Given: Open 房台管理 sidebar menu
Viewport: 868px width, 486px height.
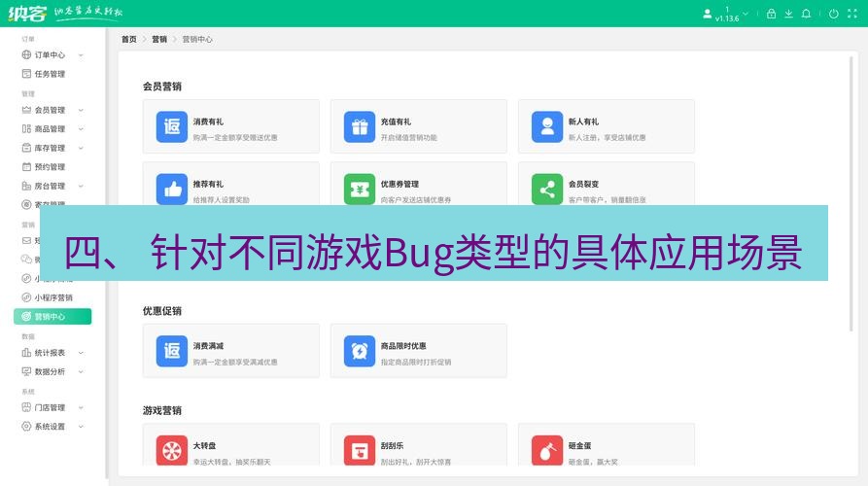Looking at the screenshot, I should pyautogui.click(x=52, y=186).
